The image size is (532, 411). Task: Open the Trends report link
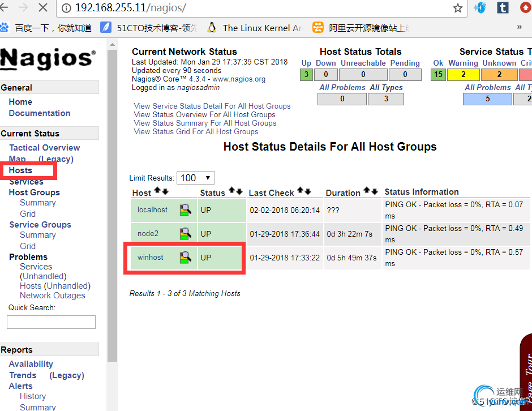click(x=23, y=375)
